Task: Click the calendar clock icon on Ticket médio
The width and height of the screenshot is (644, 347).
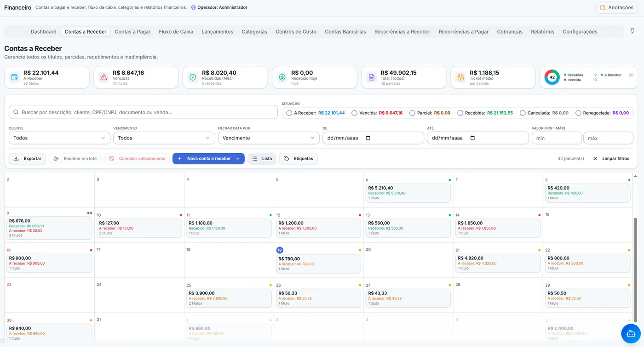Action: click(460, 77)
